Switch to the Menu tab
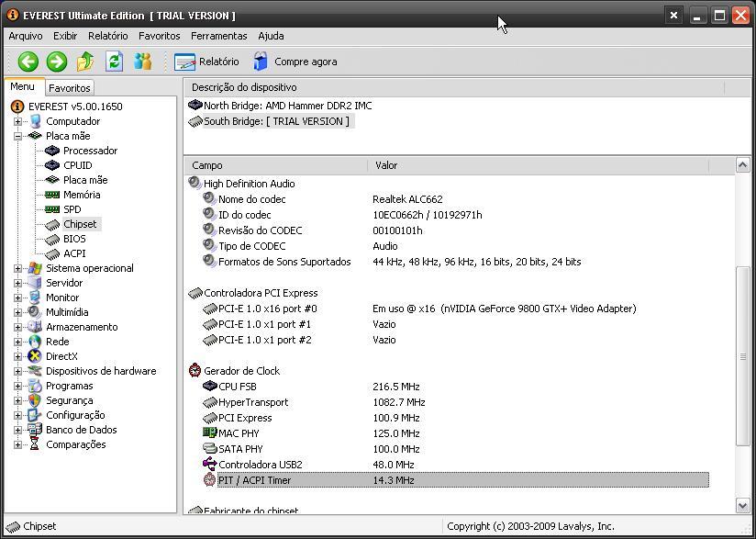Viewport: 756px width, 539px height. click(23, 87)
